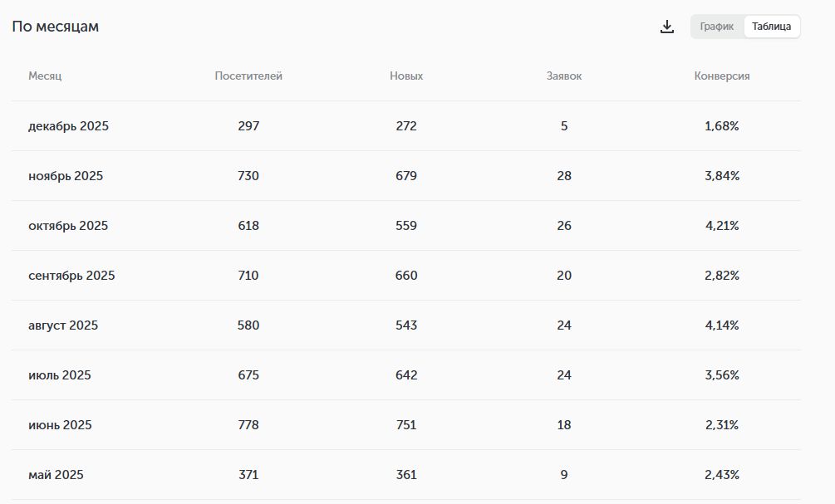The height and width of the screenshot is (504, 835).
Task: Select the Таблица view toggle
Action: (x=771, y=27)
